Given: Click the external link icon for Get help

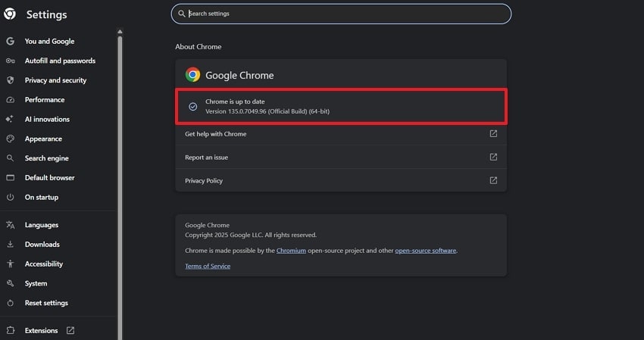Looking at the screenshot, I should pyautogui.click(x=493, y=134).
